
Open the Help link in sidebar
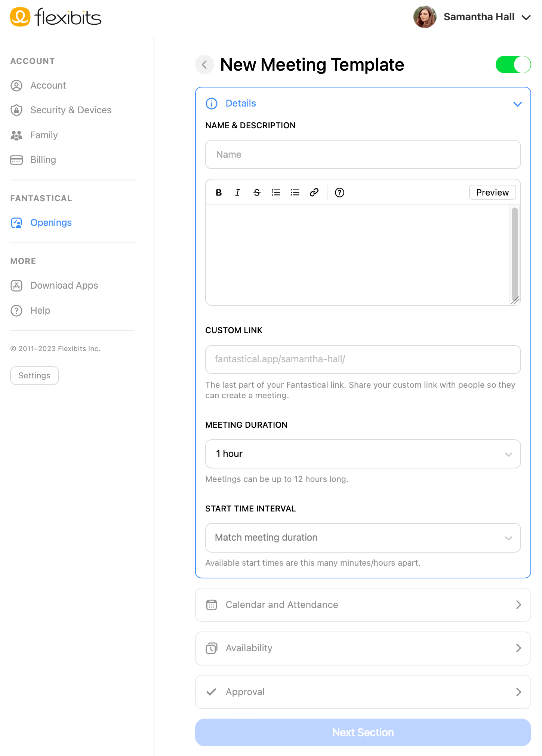point(40,311)
